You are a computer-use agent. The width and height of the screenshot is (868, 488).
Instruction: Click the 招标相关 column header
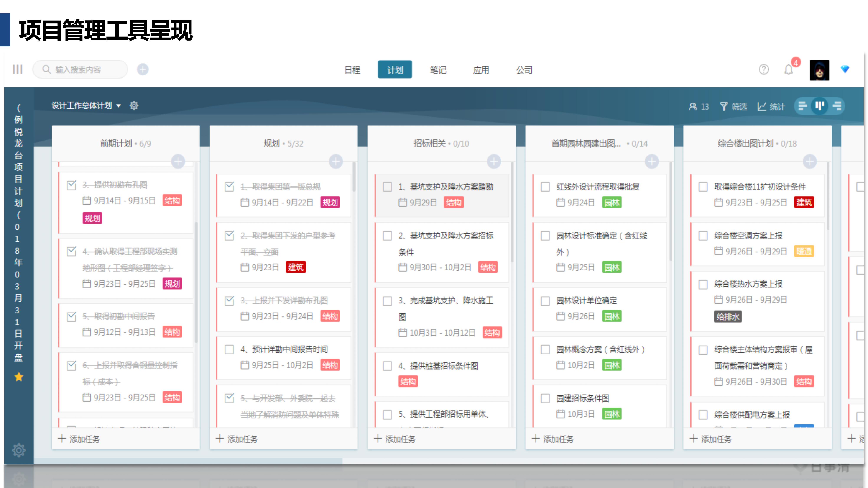[441, 144]
